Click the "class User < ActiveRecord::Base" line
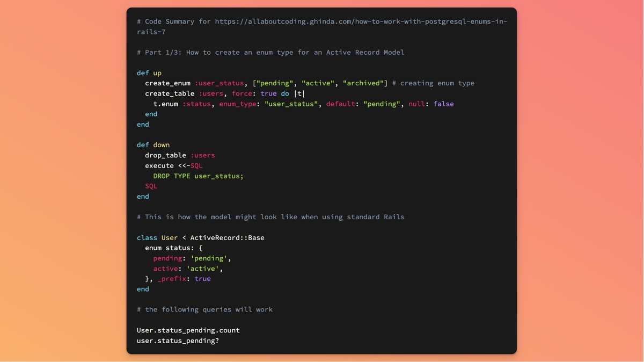 201,237
